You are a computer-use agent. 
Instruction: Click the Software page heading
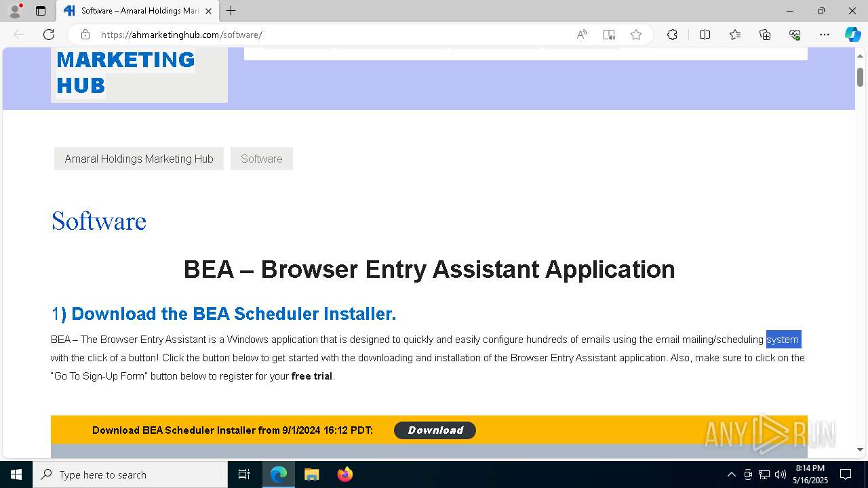(99, 222)
